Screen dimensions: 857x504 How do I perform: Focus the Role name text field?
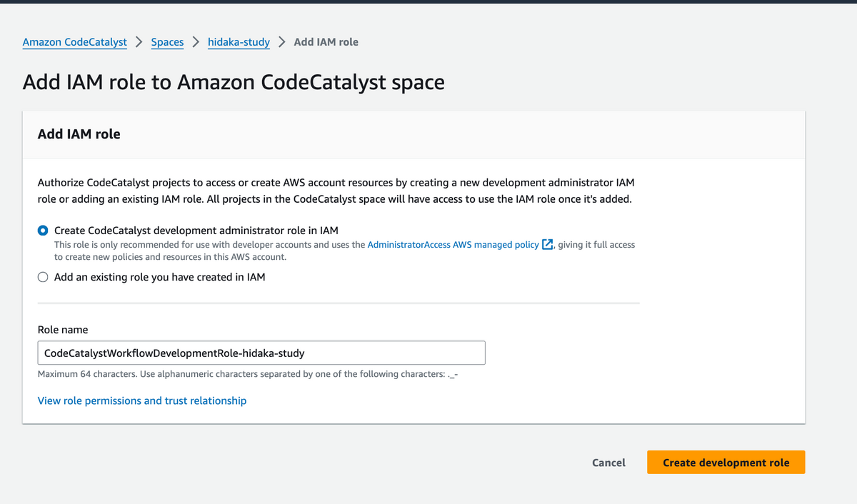click(261, 353)
